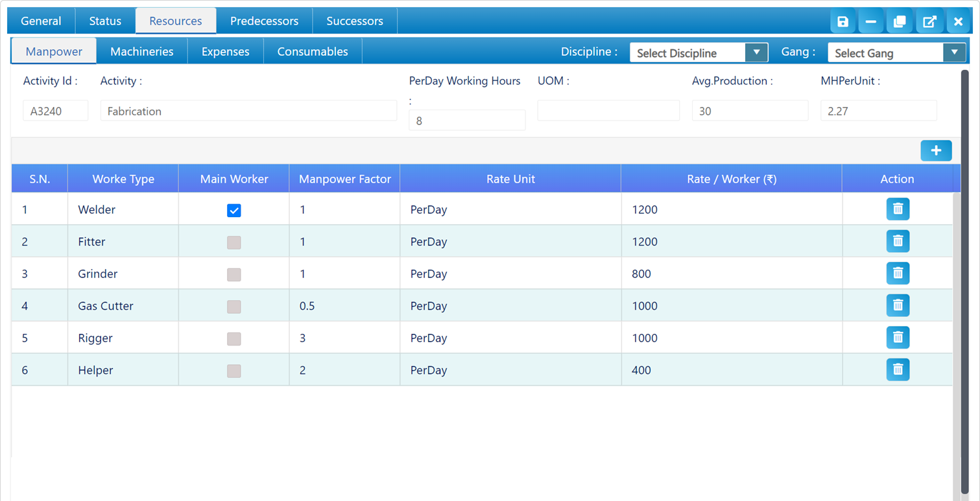Viewport: 980px width, 501px height.
Task: Delete the Grinder row
Action: click(898, 273)
